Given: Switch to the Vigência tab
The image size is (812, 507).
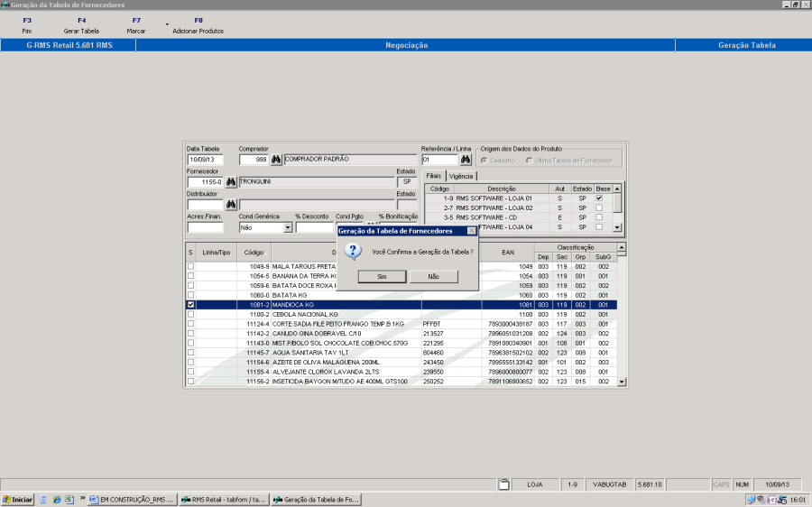Looking at the screenshot, I should point(461,176).
